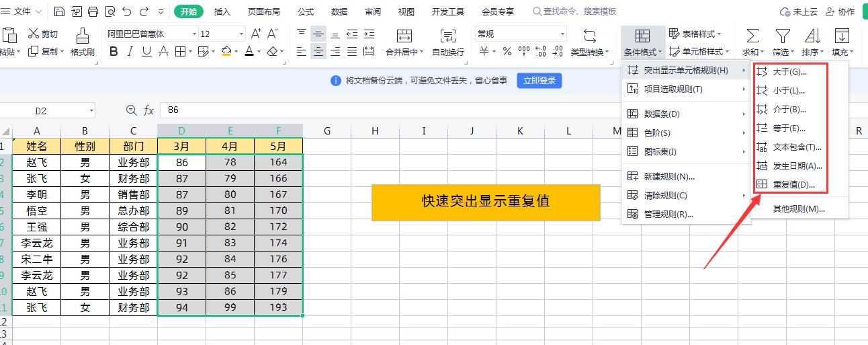The image size is (868, 345).
Task: Switch to Formulas (公式) tab
Action: 305,11
